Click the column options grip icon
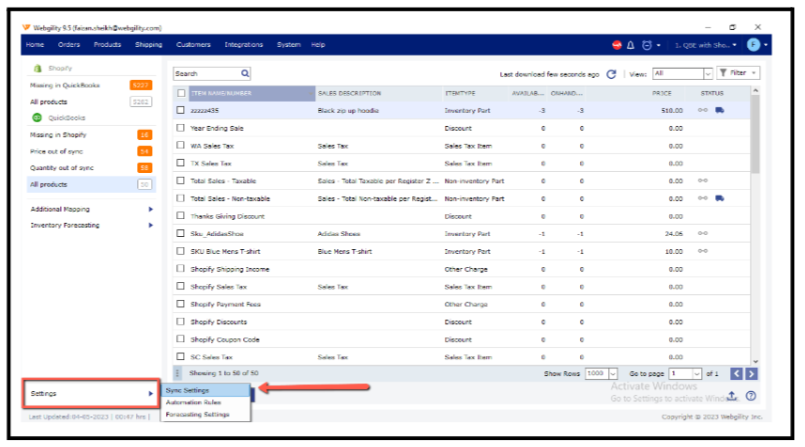805x447 pixels. [x=178, y=373]
